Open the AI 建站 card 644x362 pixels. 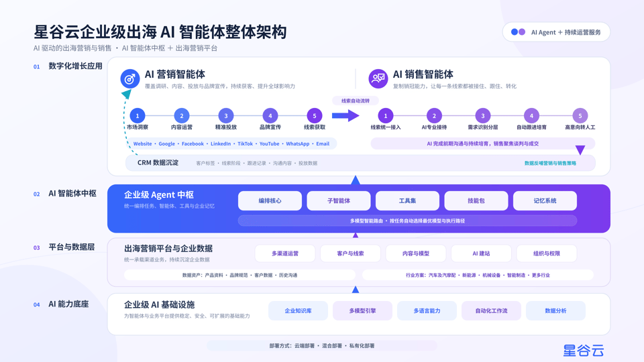point(481,253)
